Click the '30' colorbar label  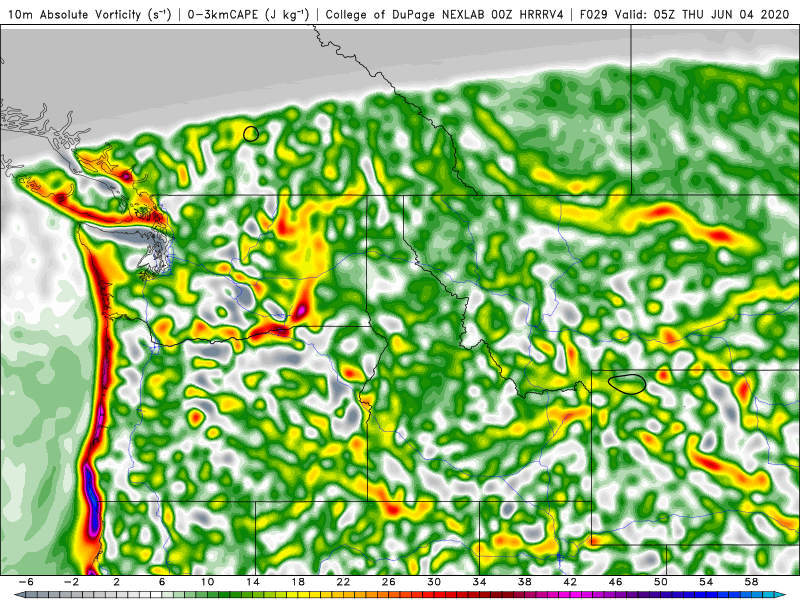click(434, 582)
